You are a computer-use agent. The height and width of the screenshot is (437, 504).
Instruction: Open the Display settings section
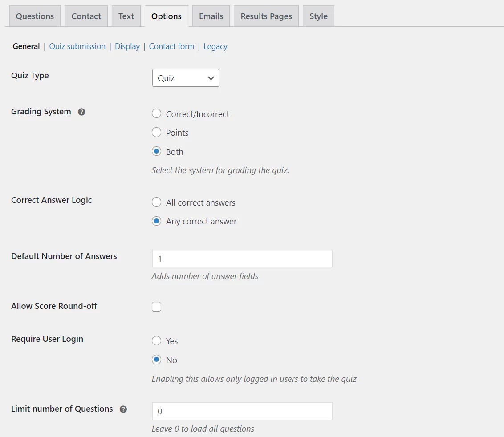[x=127, y=46]
